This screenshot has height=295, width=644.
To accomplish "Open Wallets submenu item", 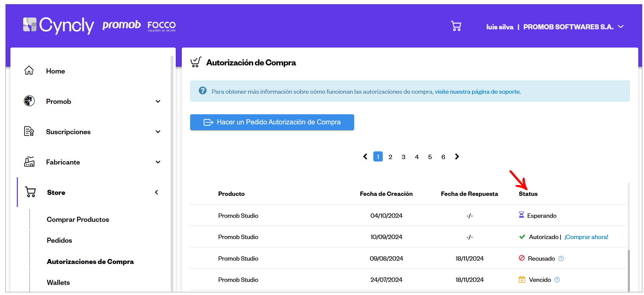I will tap(58, 283).
